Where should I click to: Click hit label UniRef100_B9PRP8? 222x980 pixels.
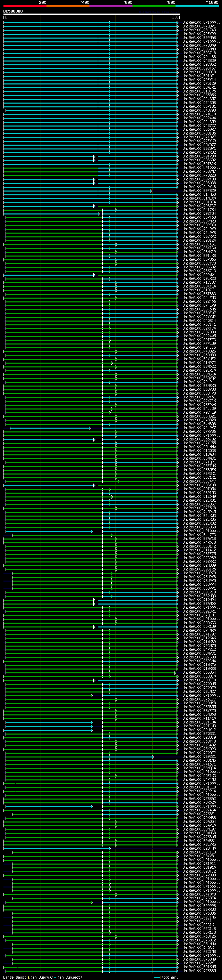pyautogui.click(x=199, y=906)
